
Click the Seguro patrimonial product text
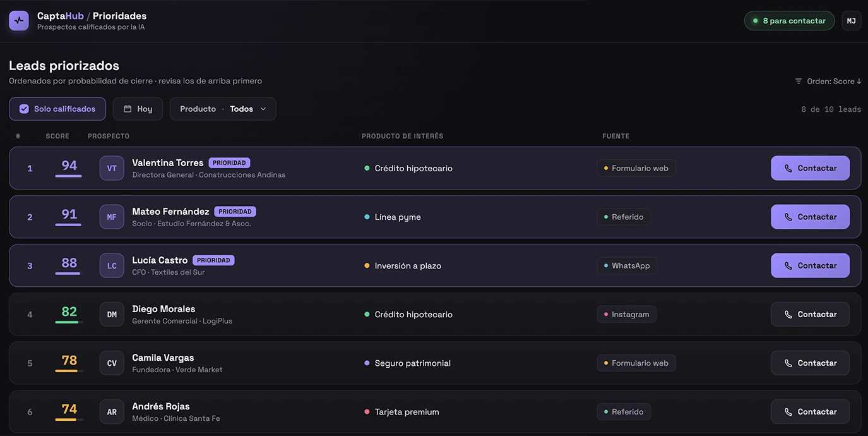point(413,363)
